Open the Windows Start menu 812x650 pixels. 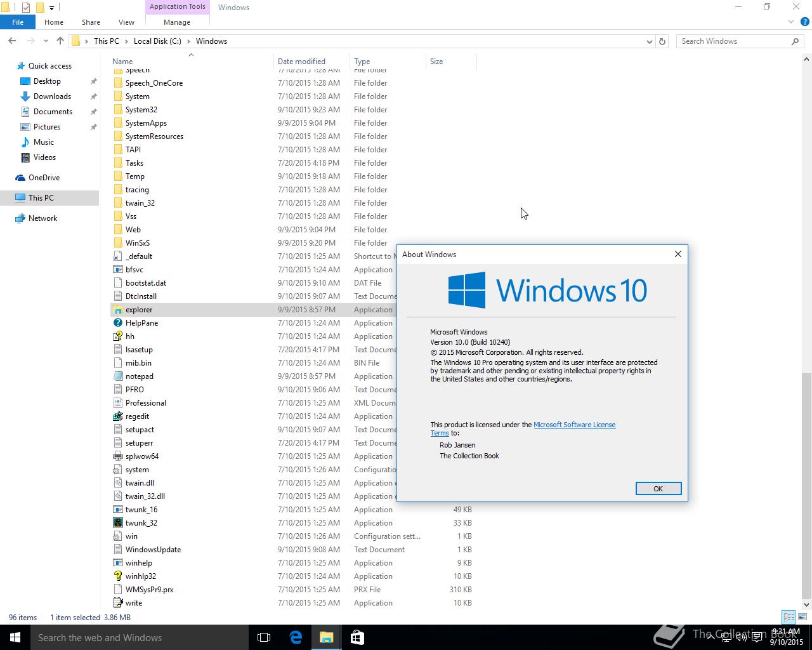(x=15, y=637)
